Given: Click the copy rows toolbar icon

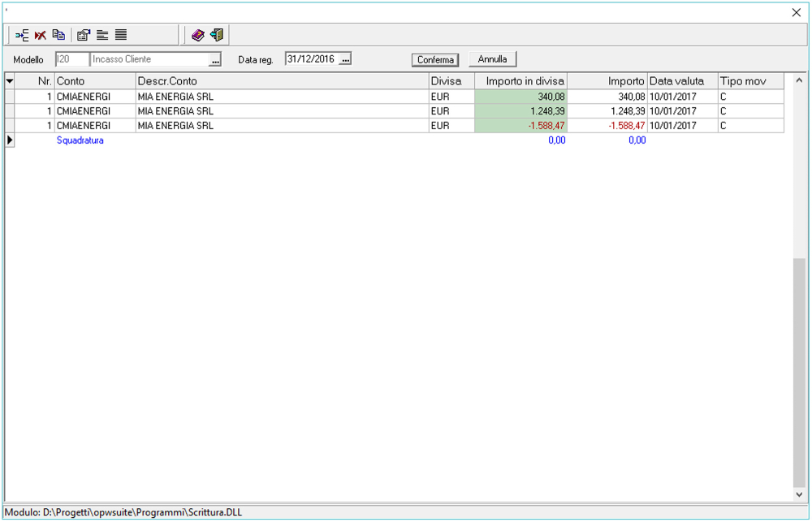Looking at the screenshot, I should [58, 35].
